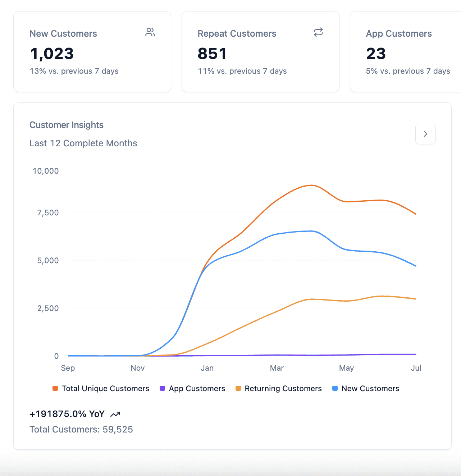Click the 'App Customers' legend label
This screenshot has height=476, width=461.
[x=197, y=389]
